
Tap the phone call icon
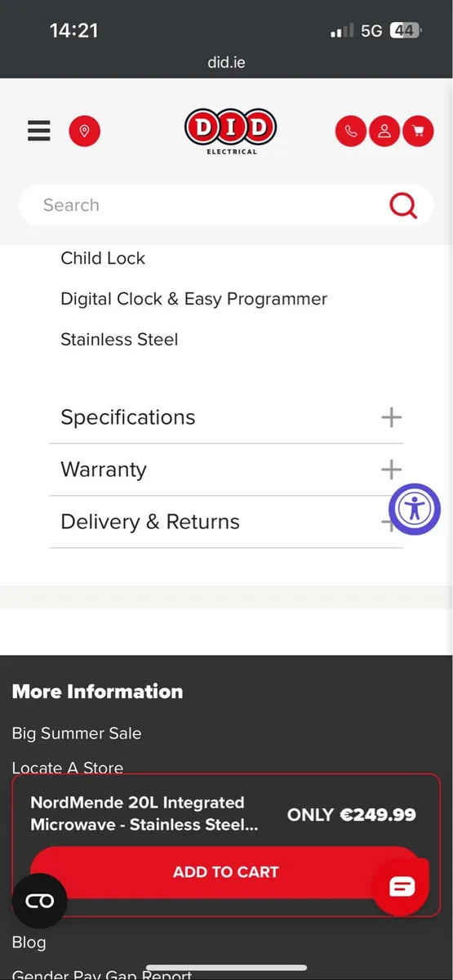(x=351, y=131)
